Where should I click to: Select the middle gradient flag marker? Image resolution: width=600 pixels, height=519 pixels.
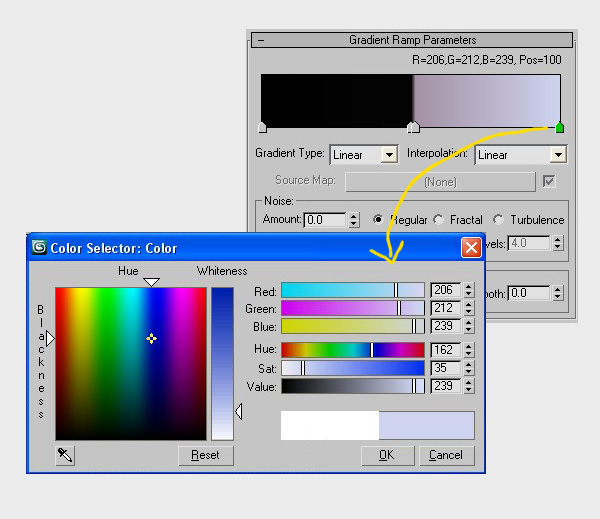click(x=413, y=127)
